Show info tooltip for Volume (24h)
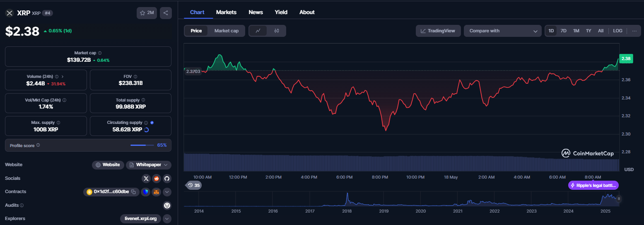The image size is (644, 225). (x=57, y=77)
